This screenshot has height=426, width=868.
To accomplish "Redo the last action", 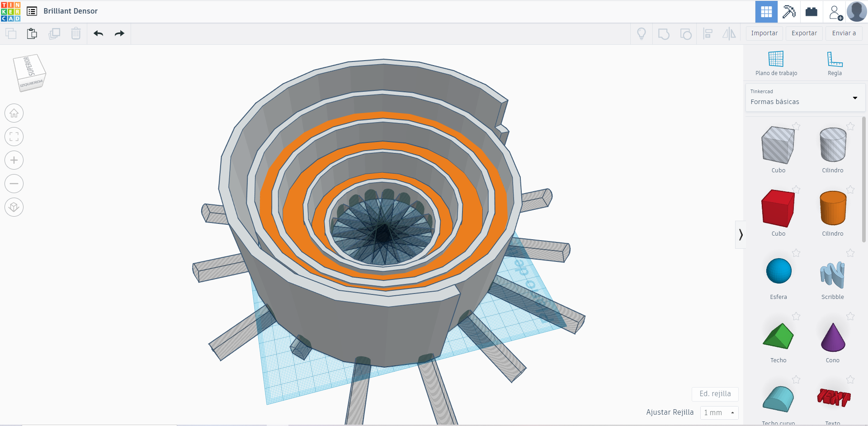I will click(119, 33).
